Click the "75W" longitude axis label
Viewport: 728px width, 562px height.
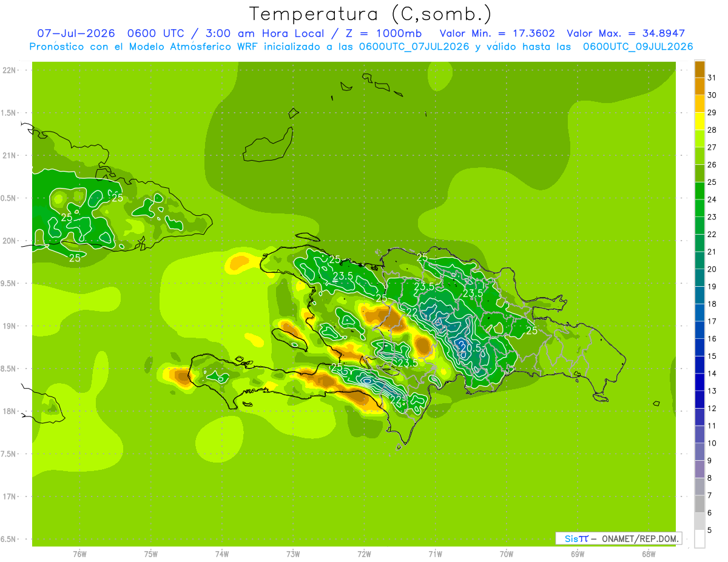(x=150, y=554)
